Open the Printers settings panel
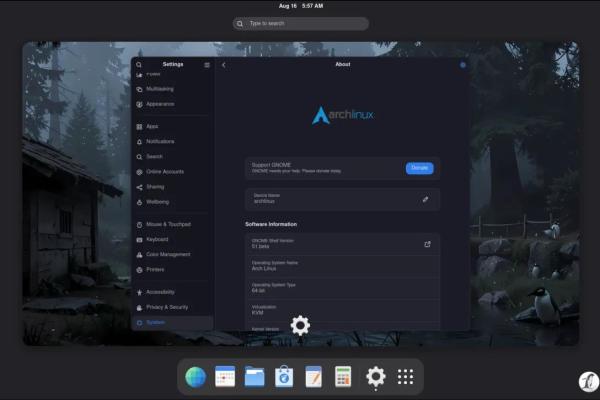The width and height of the screenshot is (600, 400). click(172, 270)
